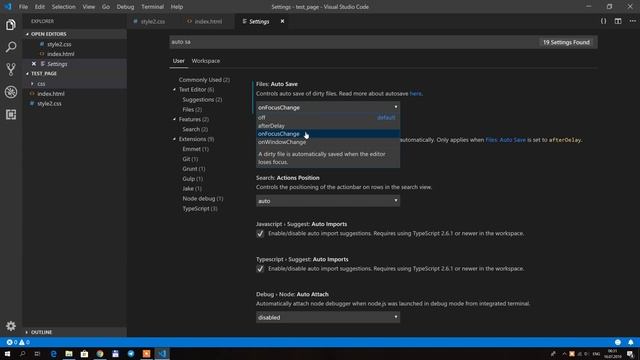
Task: Click the settings search field
Action: pos(353,42)
